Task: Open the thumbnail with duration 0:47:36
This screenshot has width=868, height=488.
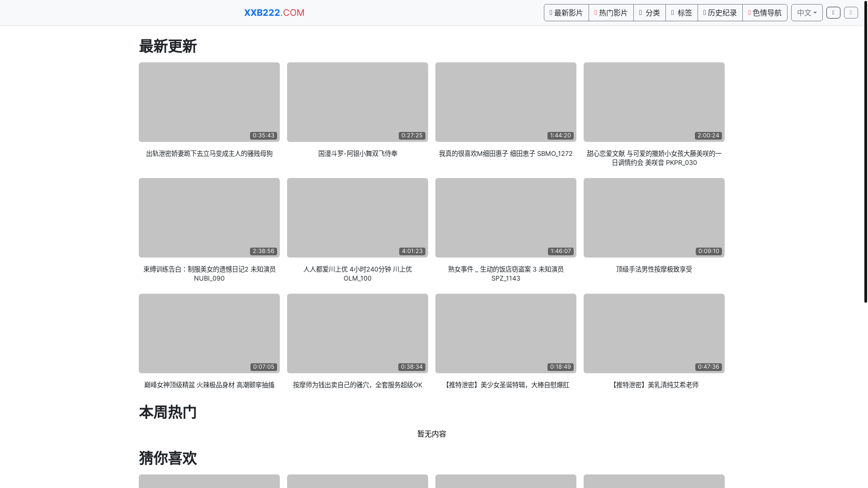Action: tap(654, 333)
